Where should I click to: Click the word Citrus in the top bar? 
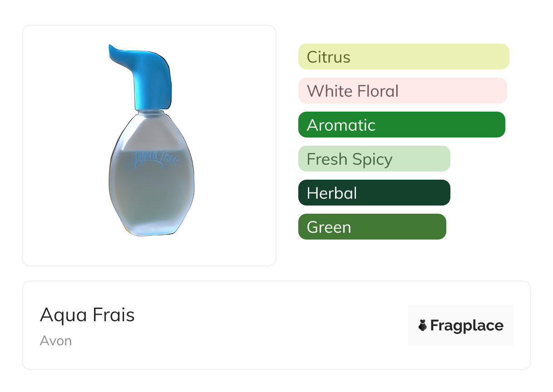pos(328,57)
